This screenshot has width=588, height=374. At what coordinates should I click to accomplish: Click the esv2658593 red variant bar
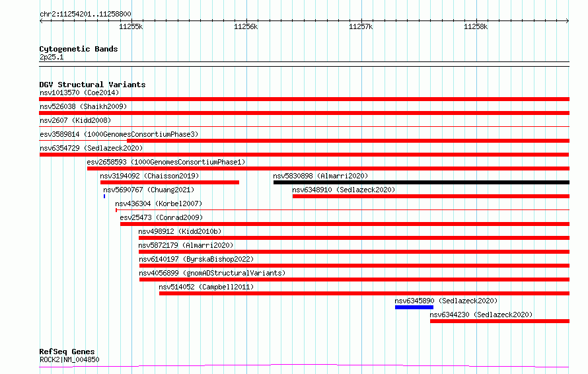[328, 168]
